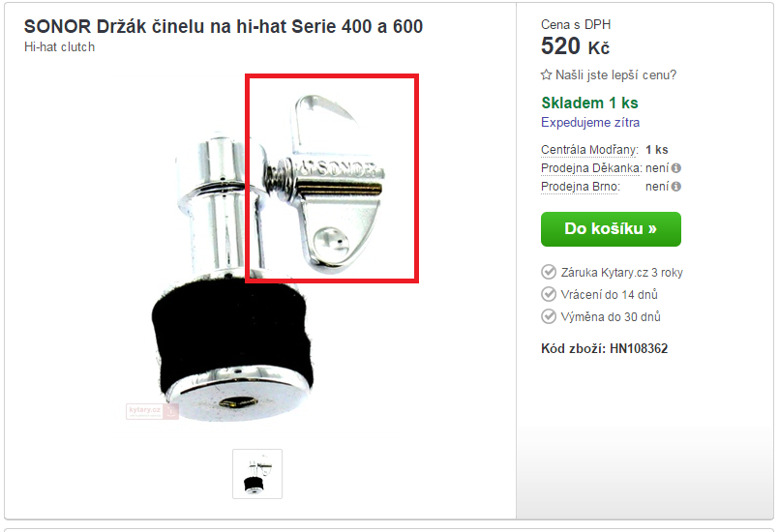Open Prodejna Brno store info
The height and width of the screenshot is (532, 779).
581,187
